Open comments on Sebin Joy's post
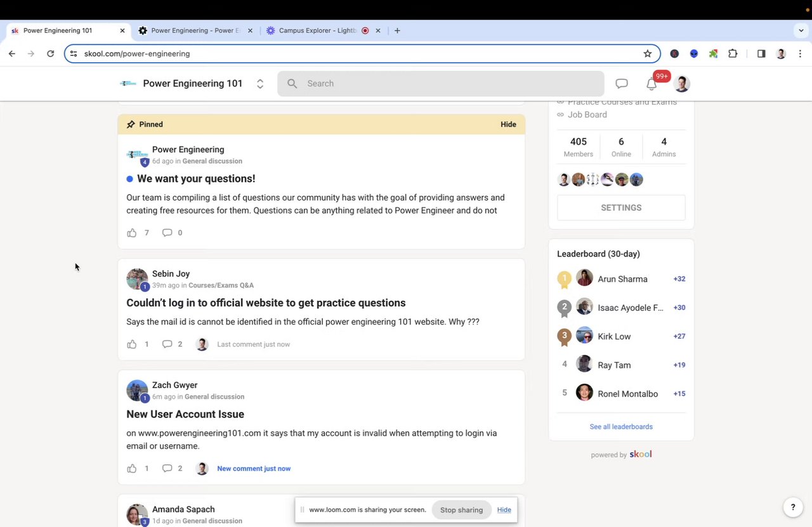 click(x=167, y=344)
